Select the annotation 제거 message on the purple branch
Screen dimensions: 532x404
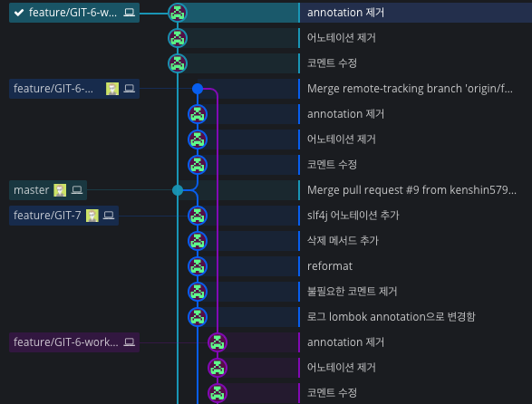click(345, 341)
